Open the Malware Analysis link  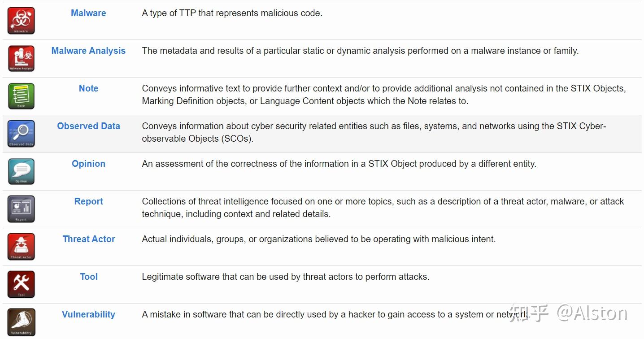coord(88,51)
